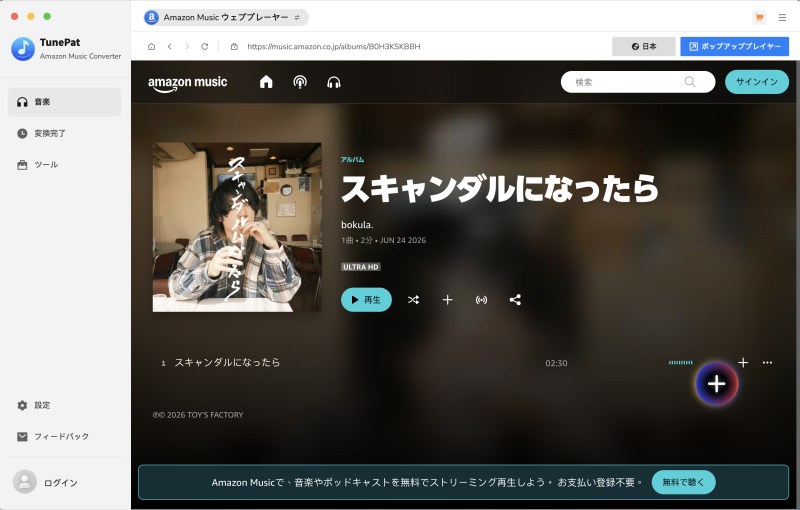Click the ULTRA HD badge

click(361, 267)
